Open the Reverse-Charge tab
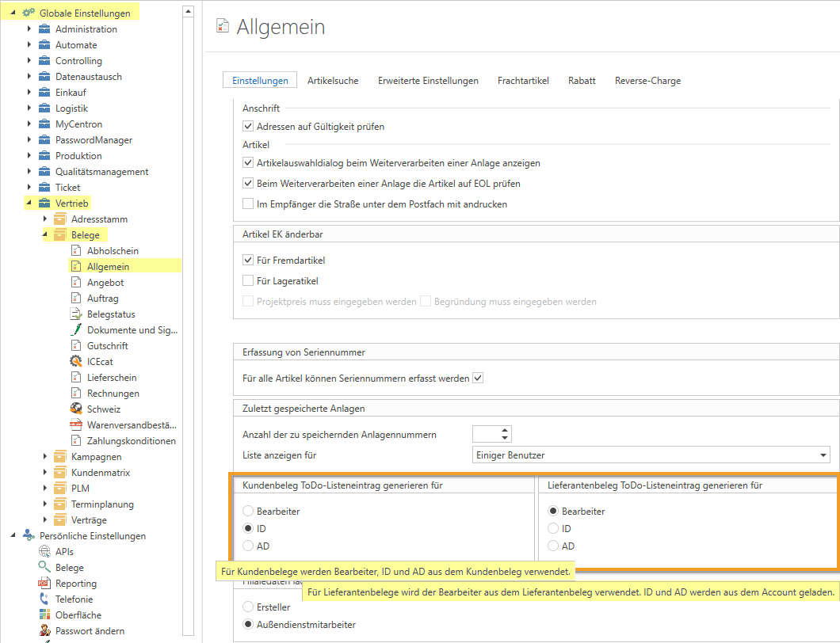Viewport: 840px width, 643px height. point(647,81)
